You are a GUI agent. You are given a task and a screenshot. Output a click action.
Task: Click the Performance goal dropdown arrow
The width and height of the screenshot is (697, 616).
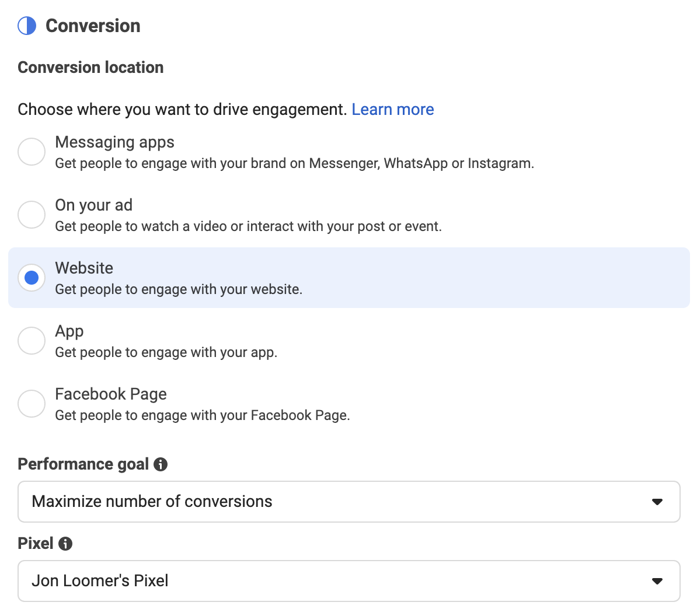(657, 502)
